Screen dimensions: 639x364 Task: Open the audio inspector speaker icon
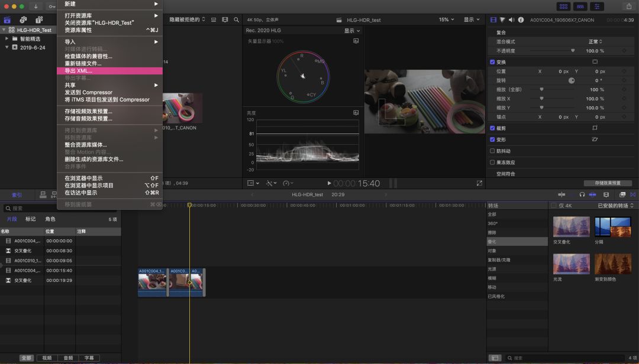(512, 19)
